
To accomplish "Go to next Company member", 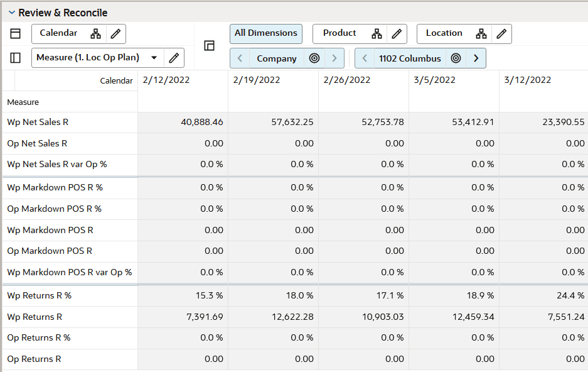I will pos(334,58).
